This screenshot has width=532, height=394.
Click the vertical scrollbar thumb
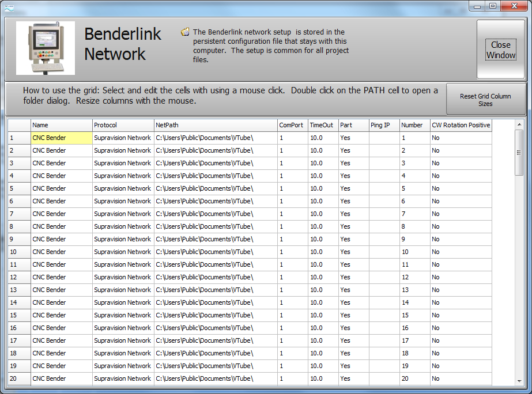[519, 152]
